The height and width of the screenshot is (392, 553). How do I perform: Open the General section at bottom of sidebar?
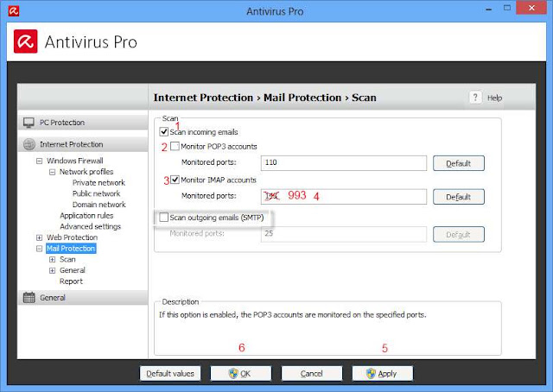click(x=83, y=298)
